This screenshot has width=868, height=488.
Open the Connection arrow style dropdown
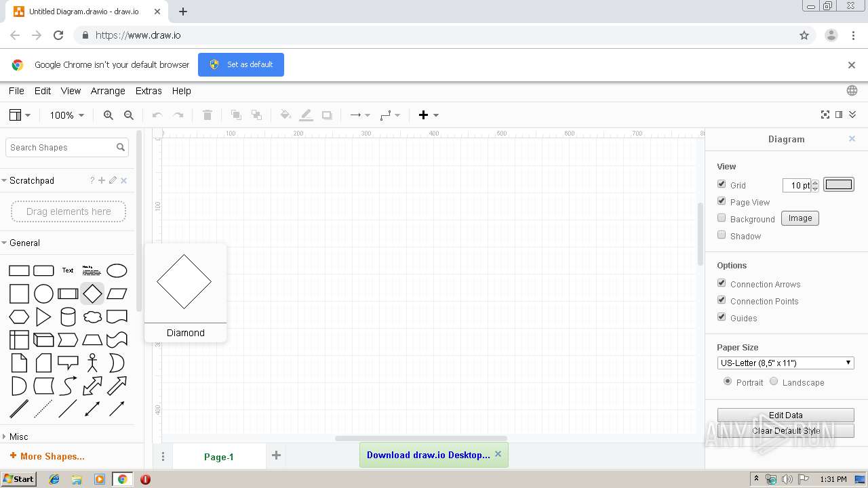(359, 115)
